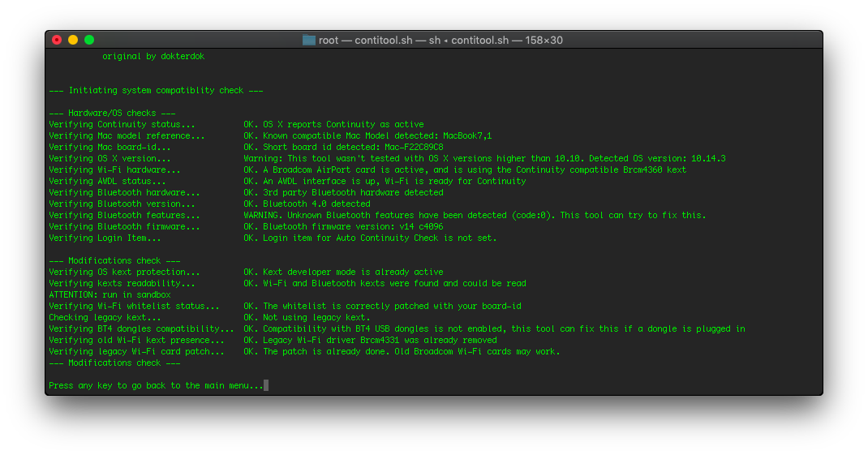Click 'Verifying OS X version...' line
This screenshot has height=455, width=868.
pyautogui.click(x=110, y=158)
